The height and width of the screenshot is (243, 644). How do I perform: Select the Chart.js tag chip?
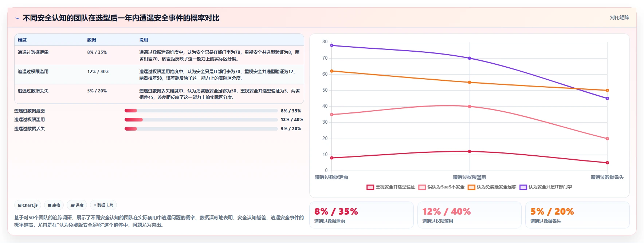tap(28, 205)
